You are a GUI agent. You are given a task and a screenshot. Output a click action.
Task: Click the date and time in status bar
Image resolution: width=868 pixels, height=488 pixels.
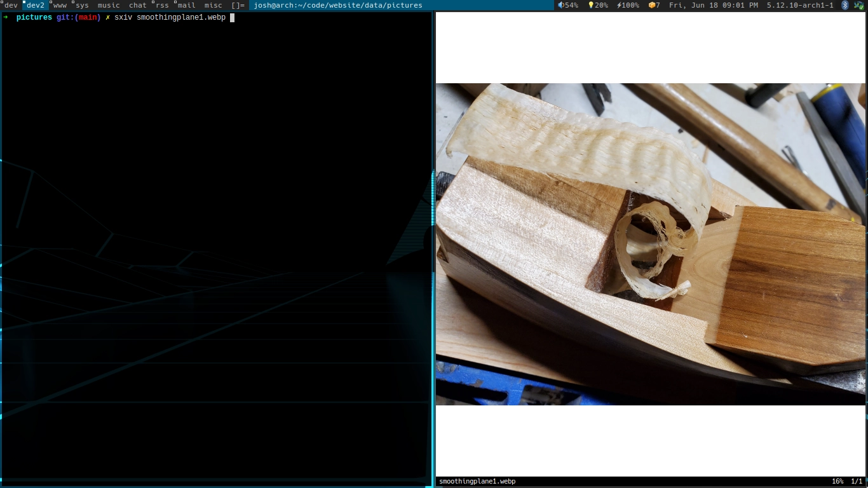[713, 5]
